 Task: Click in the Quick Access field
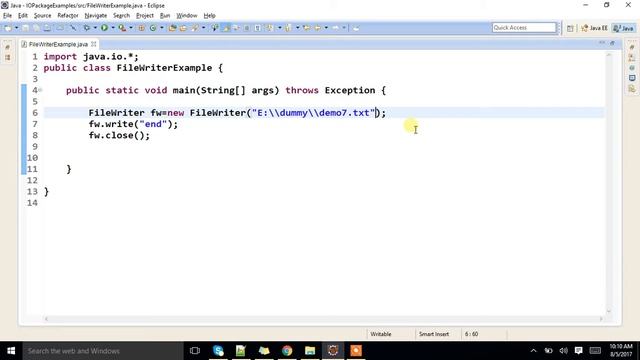point(524,28)
